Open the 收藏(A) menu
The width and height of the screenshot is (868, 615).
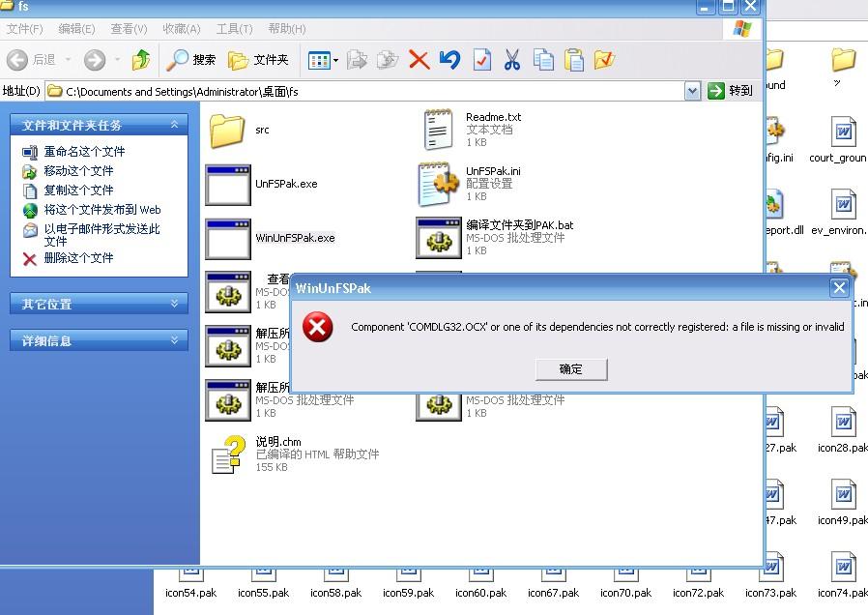tap(182, 29)
